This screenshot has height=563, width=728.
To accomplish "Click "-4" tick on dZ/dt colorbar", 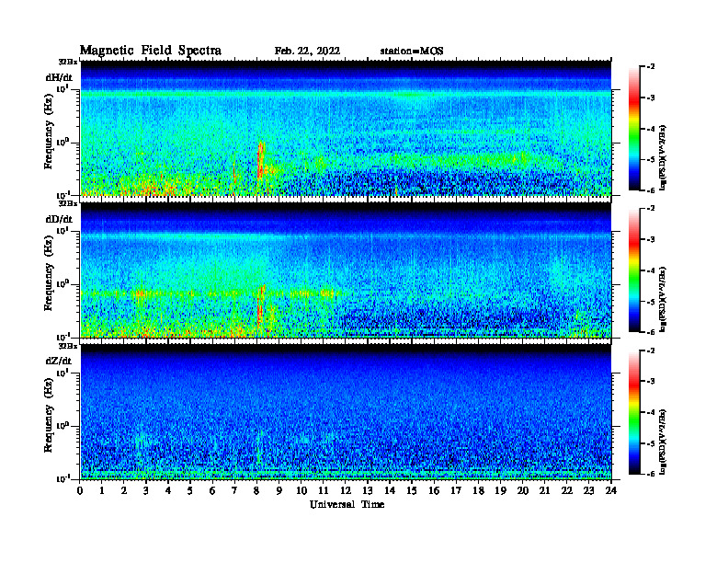I will pos(651,412).
